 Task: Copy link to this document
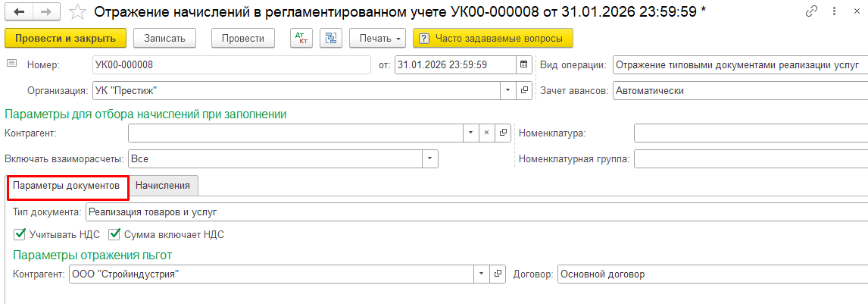click(x=812, y=11)
